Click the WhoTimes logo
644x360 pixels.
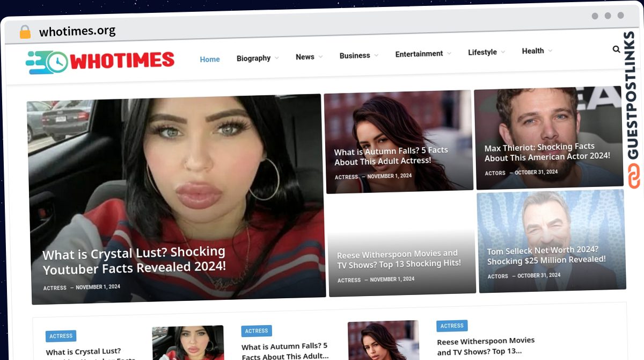pyautogui.click(x=100, y=62)
